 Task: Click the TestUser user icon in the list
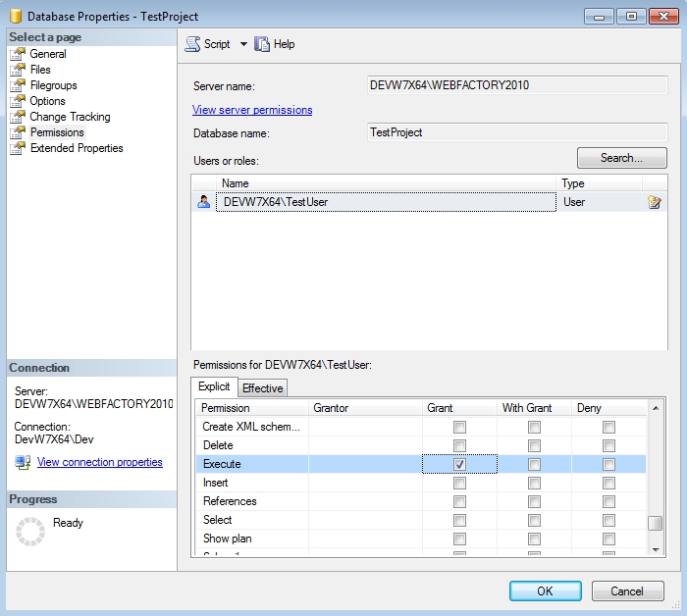pyautogui.click(x=204, y=202)
